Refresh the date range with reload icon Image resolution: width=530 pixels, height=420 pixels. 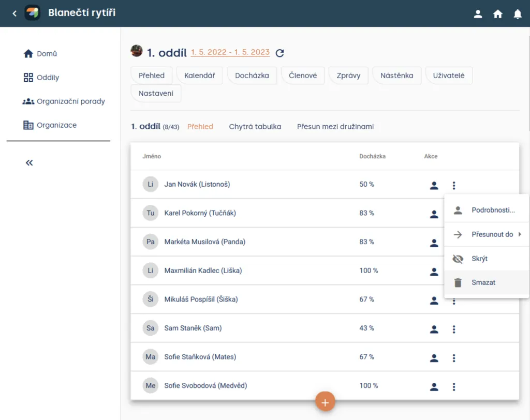click(x=279, y=53)
